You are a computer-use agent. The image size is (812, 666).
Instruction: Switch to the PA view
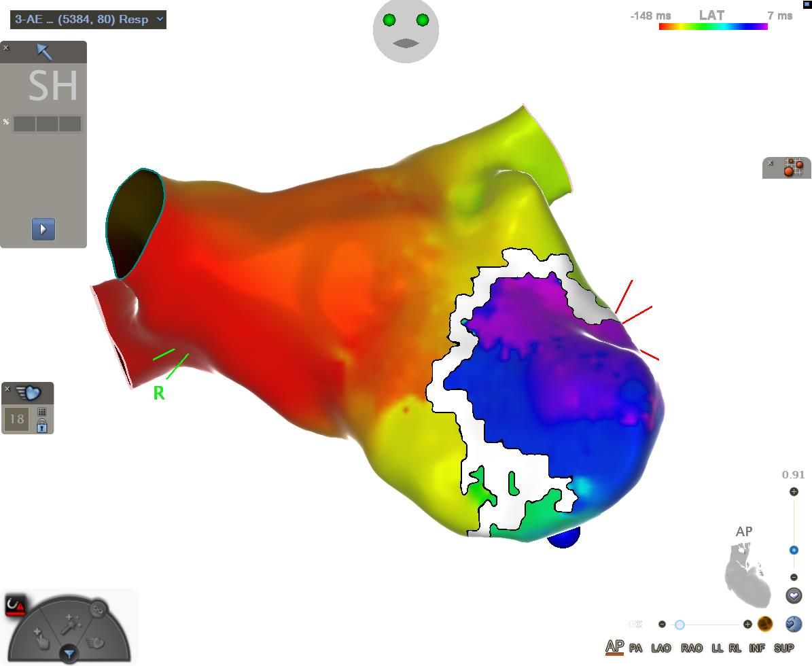click(x=635, y=648)
